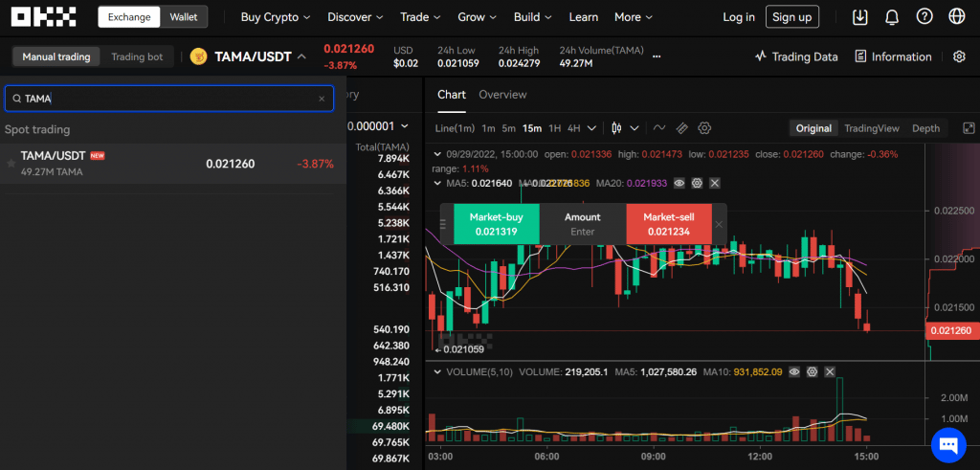
Task: Open MA indicator settings gear
Action: coord(698,183)
